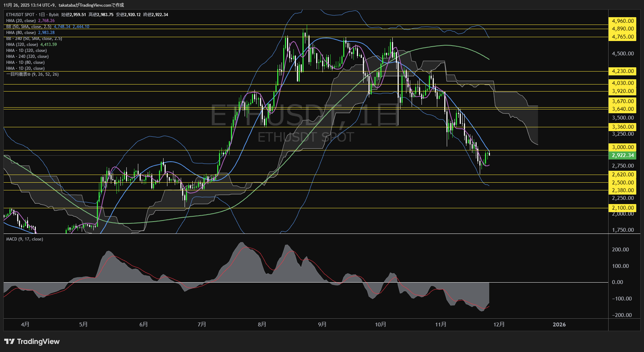Click the 12月 label on time axis

499,325
